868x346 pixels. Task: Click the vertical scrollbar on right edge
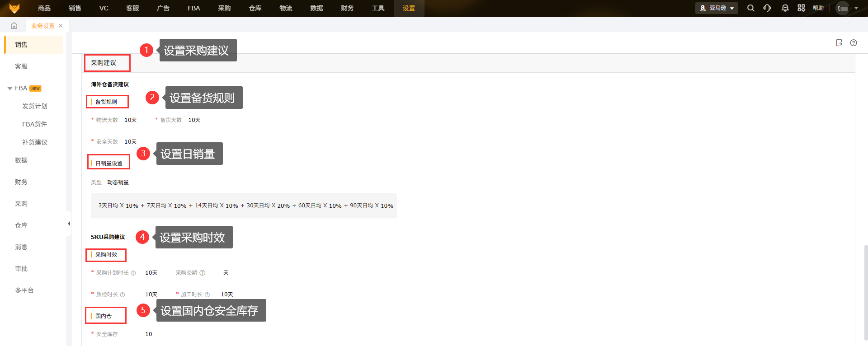tap(866, 292)
